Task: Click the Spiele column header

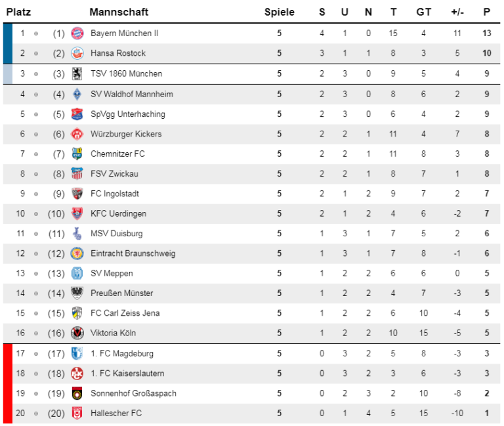Action: click(279, 12)
